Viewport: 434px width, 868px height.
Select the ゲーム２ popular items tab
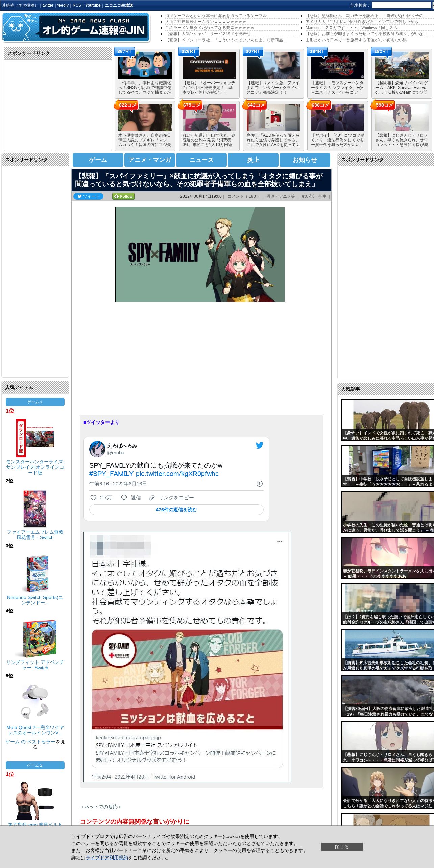pyautogui.click(x=35, y=765)
